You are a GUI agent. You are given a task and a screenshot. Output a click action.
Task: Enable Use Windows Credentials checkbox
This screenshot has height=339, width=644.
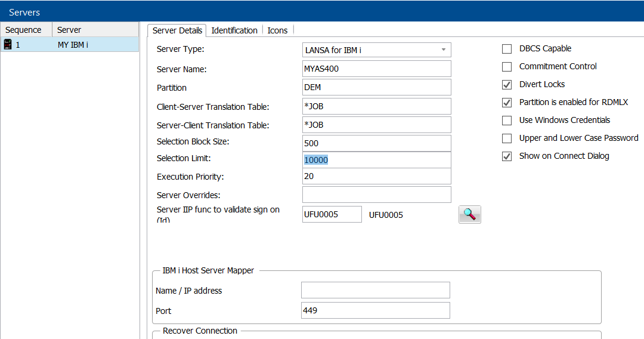tap(507, 121)
